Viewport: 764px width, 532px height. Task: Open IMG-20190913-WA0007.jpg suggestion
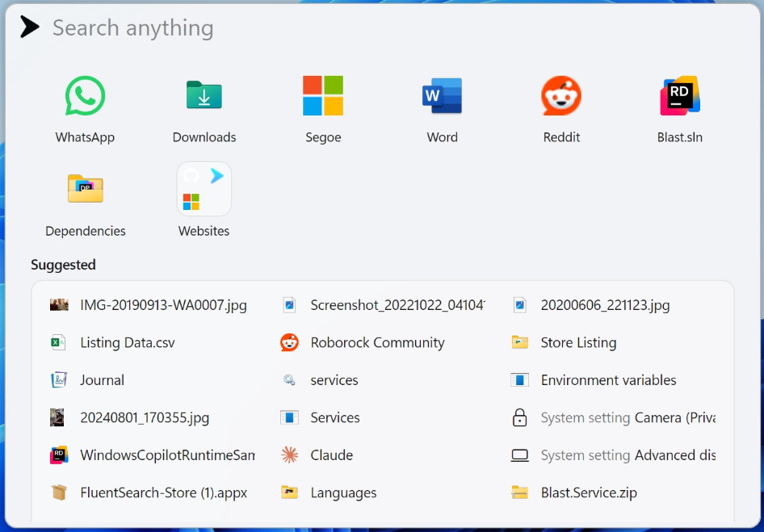coord(164,305)
